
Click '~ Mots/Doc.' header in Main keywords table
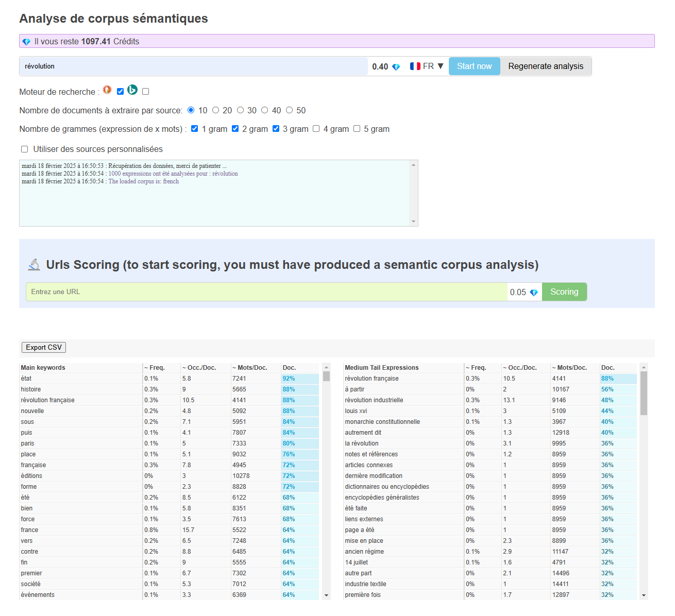coord(250,368)
